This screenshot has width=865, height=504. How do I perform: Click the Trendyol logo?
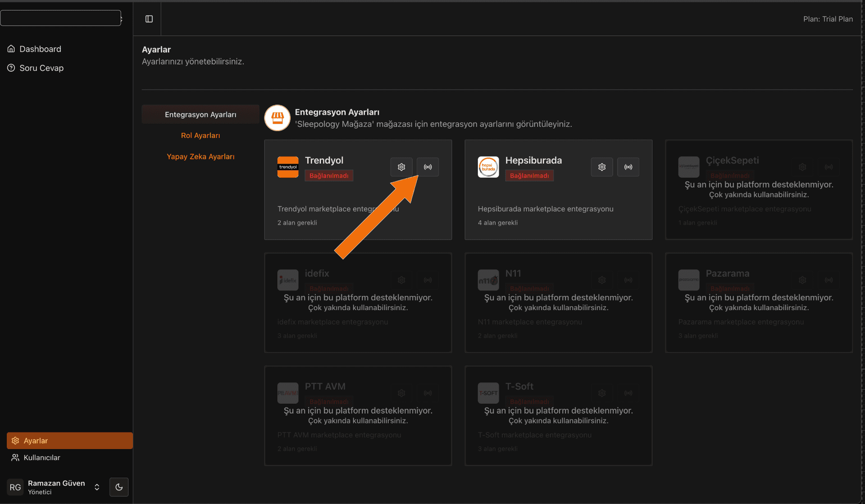click(x=288, y=167)
